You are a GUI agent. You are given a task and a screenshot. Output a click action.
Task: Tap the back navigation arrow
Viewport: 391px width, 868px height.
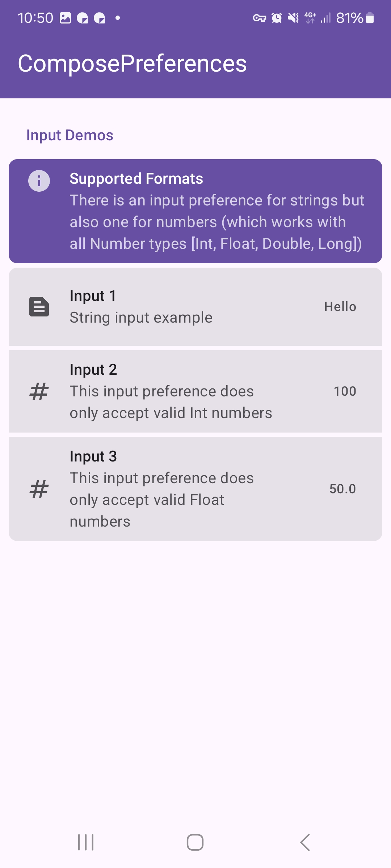click(305, 842)
